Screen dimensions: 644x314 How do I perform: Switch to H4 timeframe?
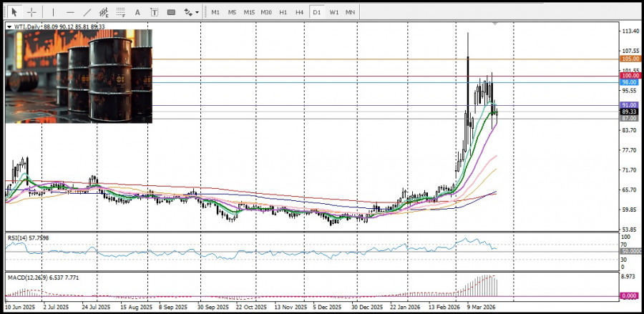[x=299, y=12]
